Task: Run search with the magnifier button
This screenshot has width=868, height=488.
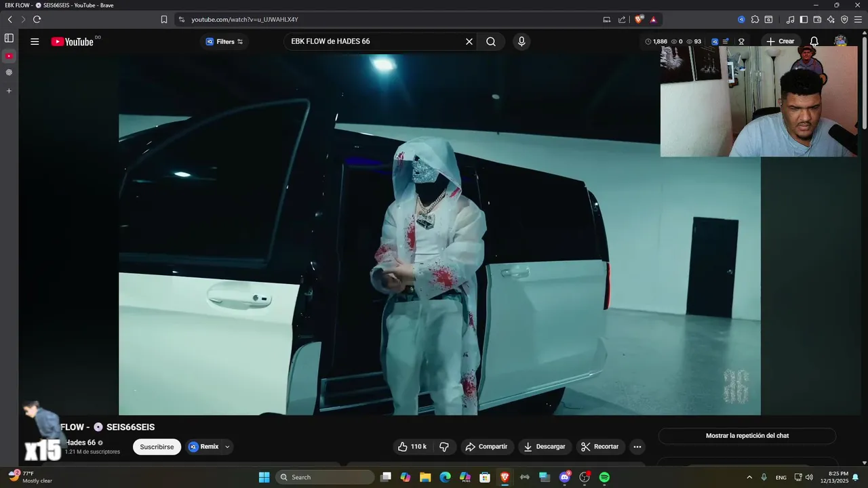Action: coord(491,41)
